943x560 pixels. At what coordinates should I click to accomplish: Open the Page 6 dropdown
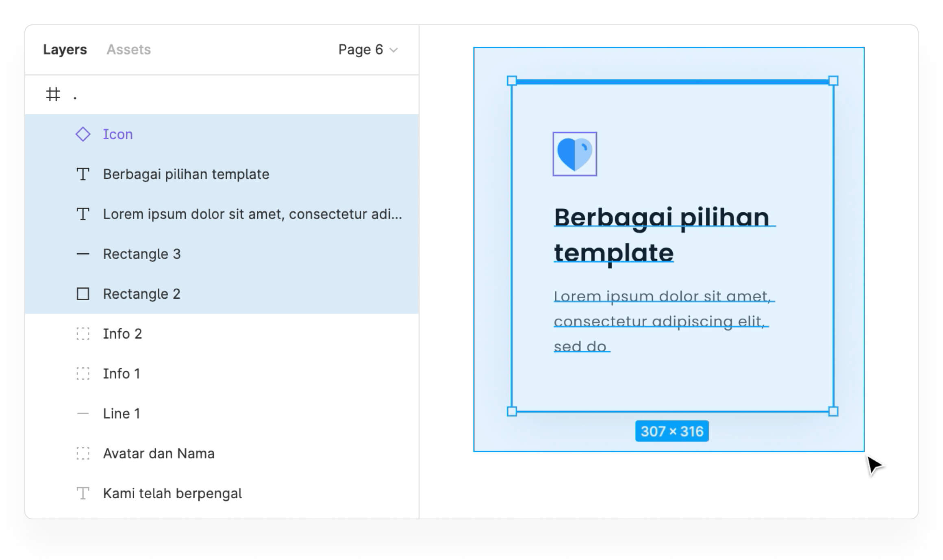367,50
